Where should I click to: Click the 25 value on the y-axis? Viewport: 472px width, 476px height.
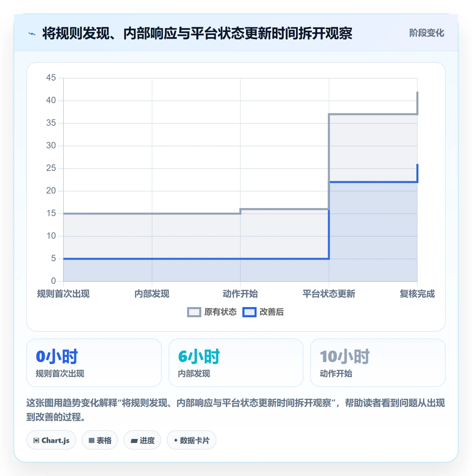(x=51, y=168)
